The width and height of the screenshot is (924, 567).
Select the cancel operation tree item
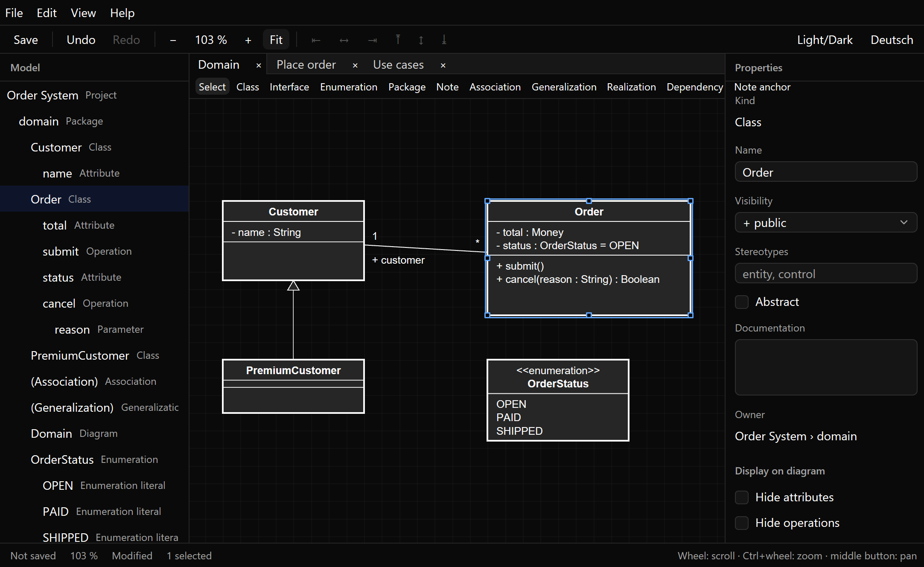tap(94, 303)
